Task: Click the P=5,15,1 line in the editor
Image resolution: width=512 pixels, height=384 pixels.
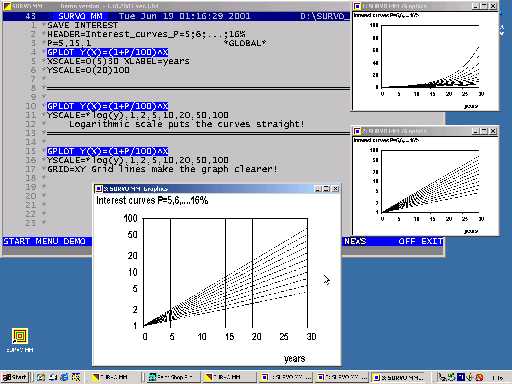Action: 69,43
